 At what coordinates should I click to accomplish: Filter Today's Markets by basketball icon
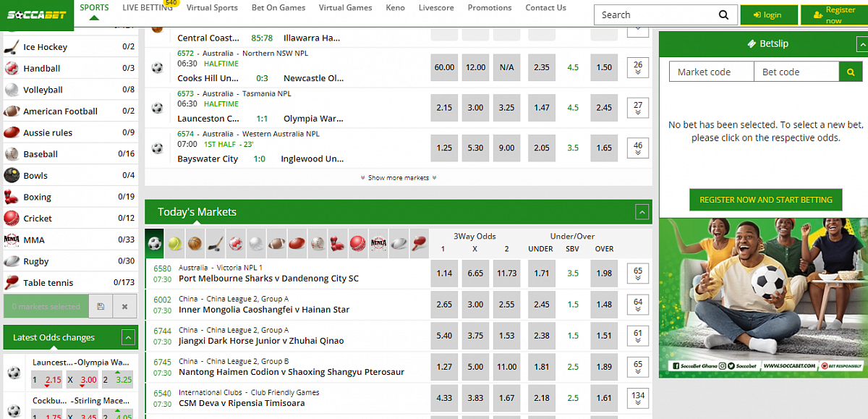tap(195, 244)
